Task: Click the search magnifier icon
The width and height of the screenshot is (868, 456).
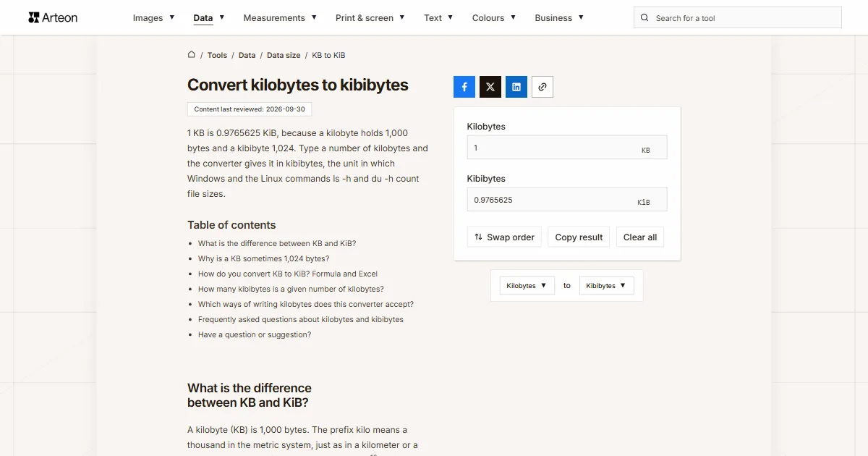Action: coord(645,18)
